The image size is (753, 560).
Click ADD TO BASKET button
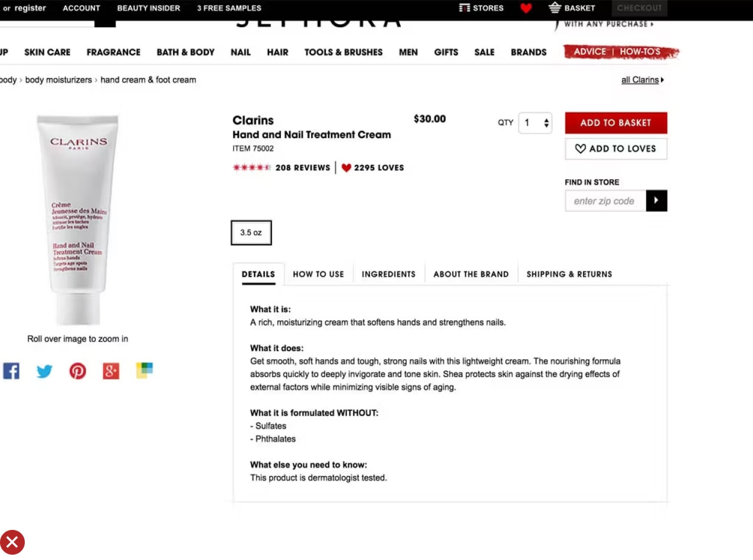(x=616, y=123)
